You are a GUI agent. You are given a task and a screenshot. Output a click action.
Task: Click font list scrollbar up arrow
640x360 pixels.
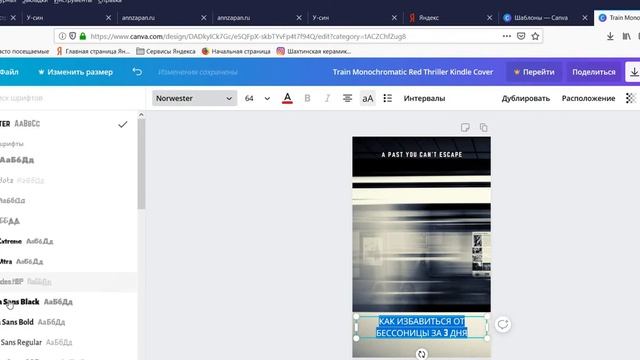141,115
